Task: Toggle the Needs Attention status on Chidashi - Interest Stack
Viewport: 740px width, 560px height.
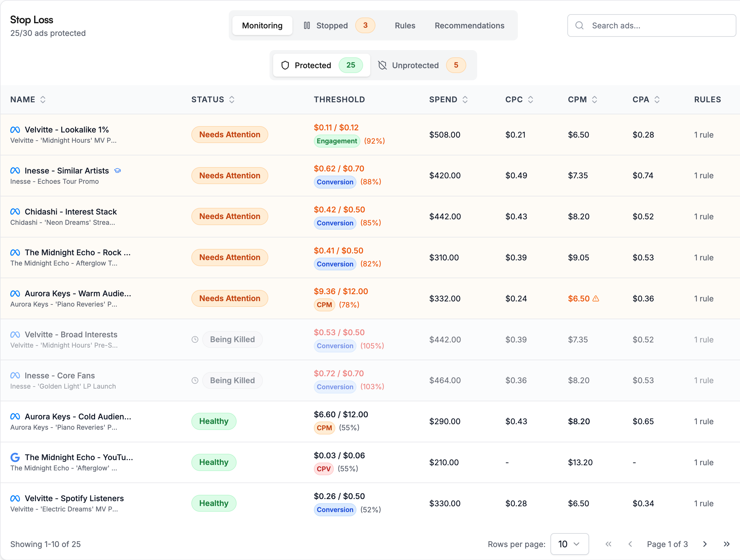Action: (229, 216)
